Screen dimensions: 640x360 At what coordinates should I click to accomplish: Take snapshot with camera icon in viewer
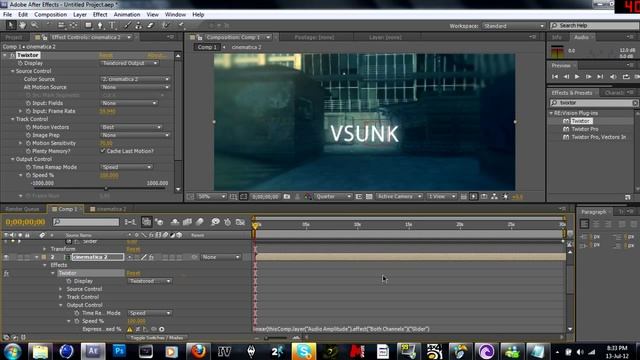[x=287, y=197]
